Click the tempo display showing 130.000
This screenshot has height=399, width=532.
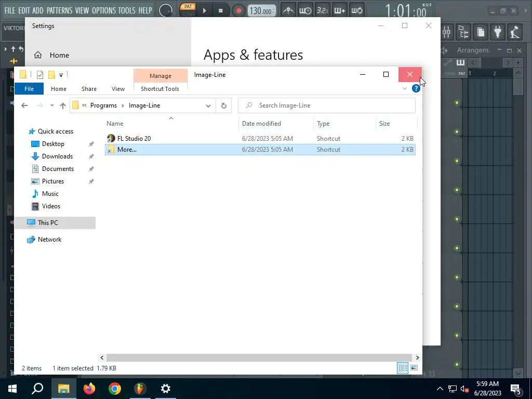[261, 10]
